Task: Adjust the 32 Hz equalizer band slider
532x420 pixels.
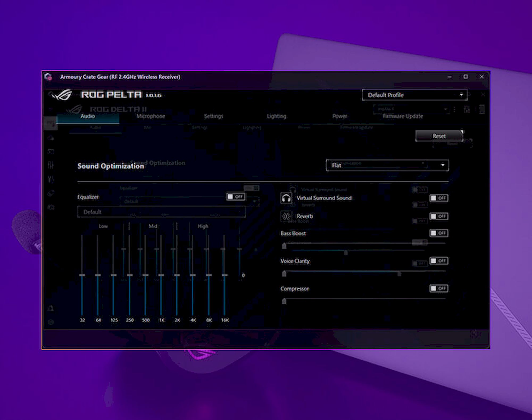Action: point(82,275)
